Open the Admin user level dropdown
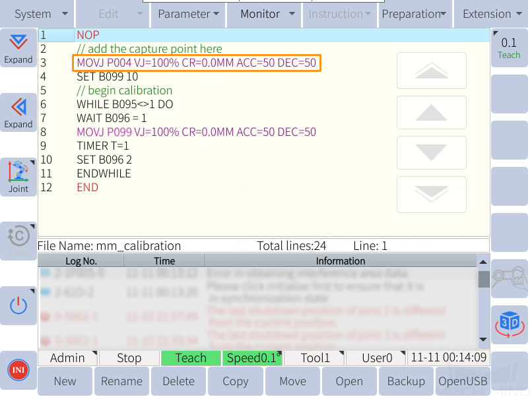The width and height of the screenshot is (532, 399). click(67, 358)
